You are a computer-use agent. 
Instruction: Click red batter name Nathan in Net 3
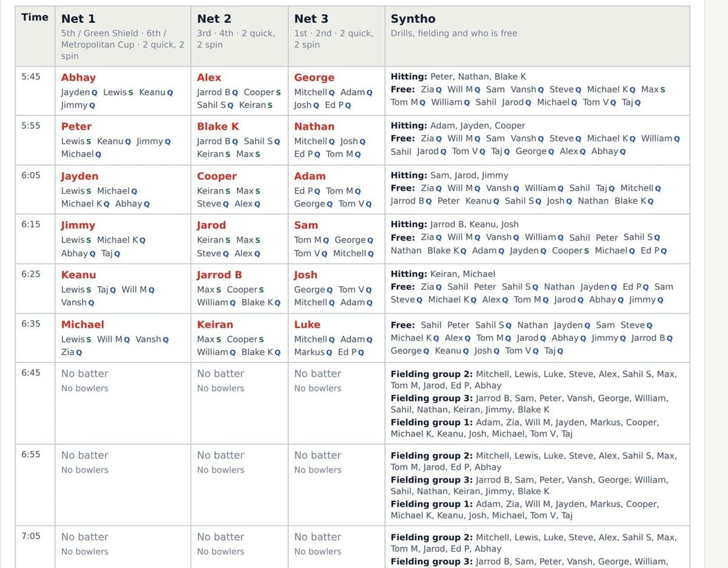coord(314,127)
